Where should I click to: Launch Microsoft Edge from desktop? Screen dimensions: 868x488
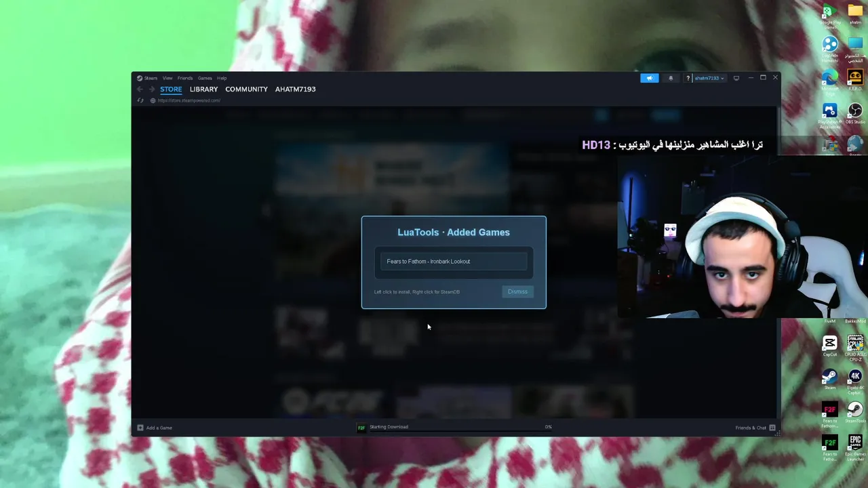pos(830,82)
